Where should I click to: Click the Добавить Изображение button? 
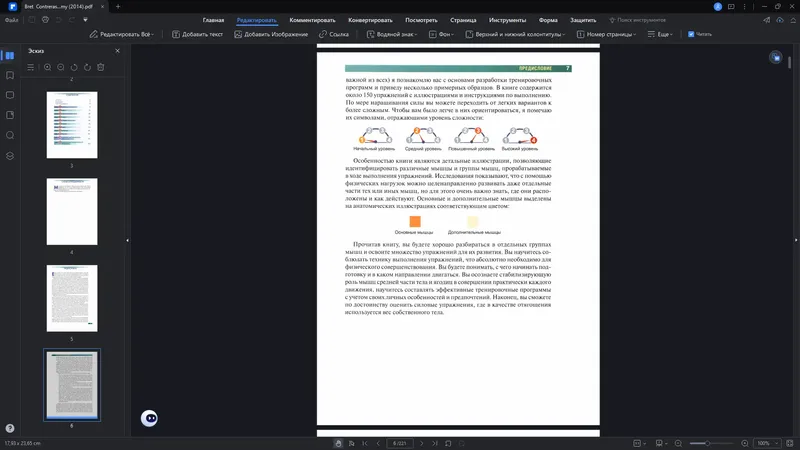tap(271, 34)
